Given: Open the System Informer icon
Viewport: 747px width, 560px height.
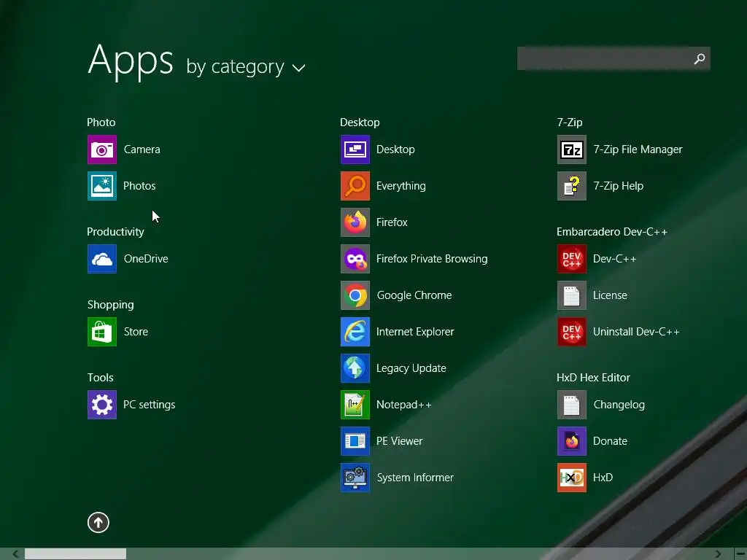Looking at the screenshot, I should click(355, 478).
